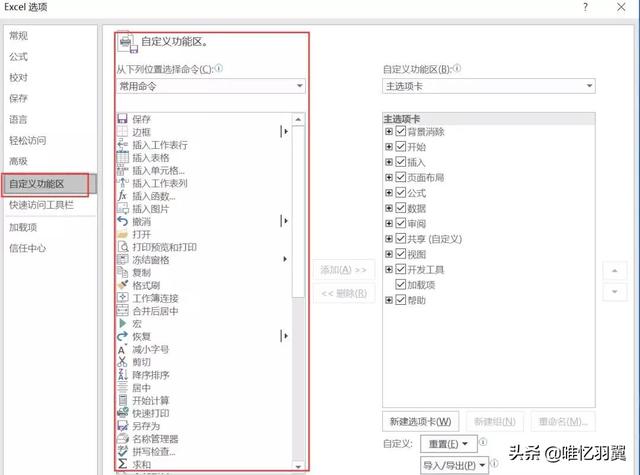Click the AutoSum (求和) sigma icon
The height and width of the screenshot is (475, 640).
[122, 464]
